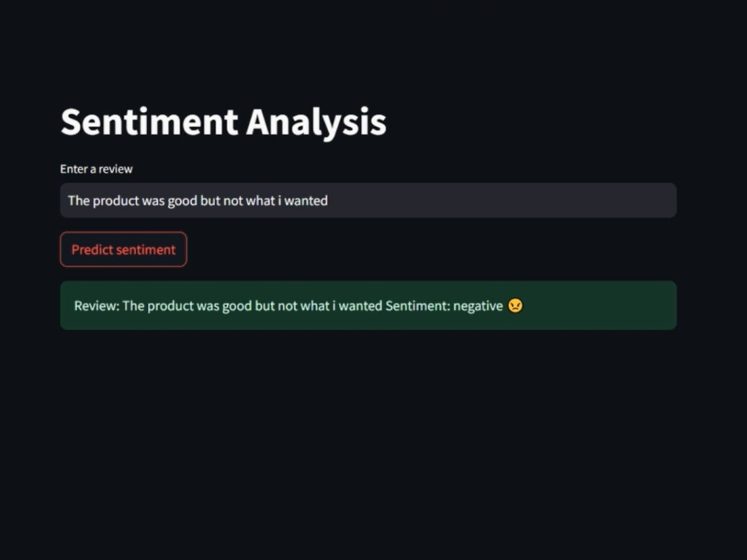Image resolution: width=747 pixels, height=560 pixels.
Task: Click the word Sentiment in the title
Action: [149, 122]
